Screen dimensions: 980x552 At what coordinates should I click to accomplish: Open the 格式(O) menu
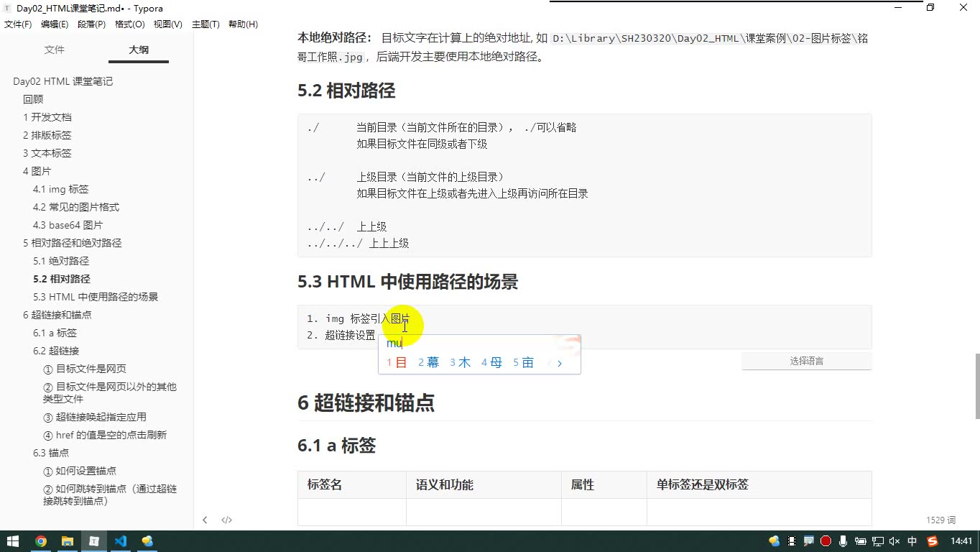[130, 24]
